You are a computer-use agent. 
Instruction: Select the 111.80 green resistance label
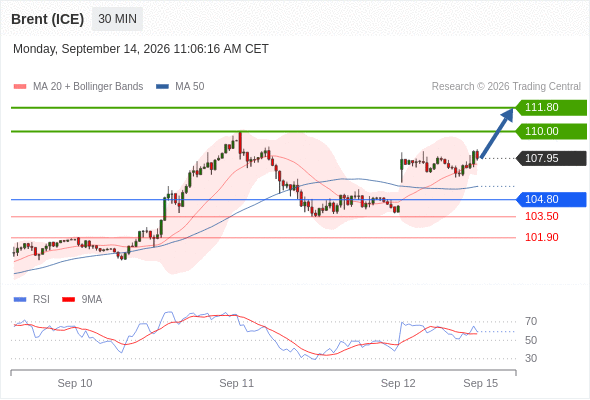(x=551, y=107)
